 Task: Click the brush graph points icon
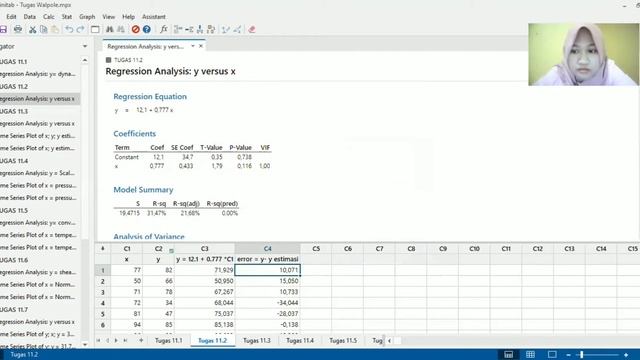[x=226, y=29]
